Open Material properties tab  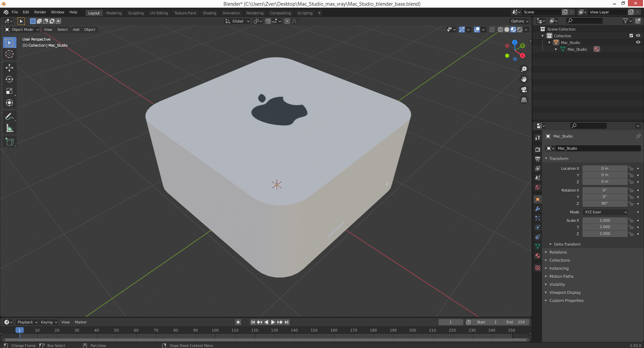538,256
